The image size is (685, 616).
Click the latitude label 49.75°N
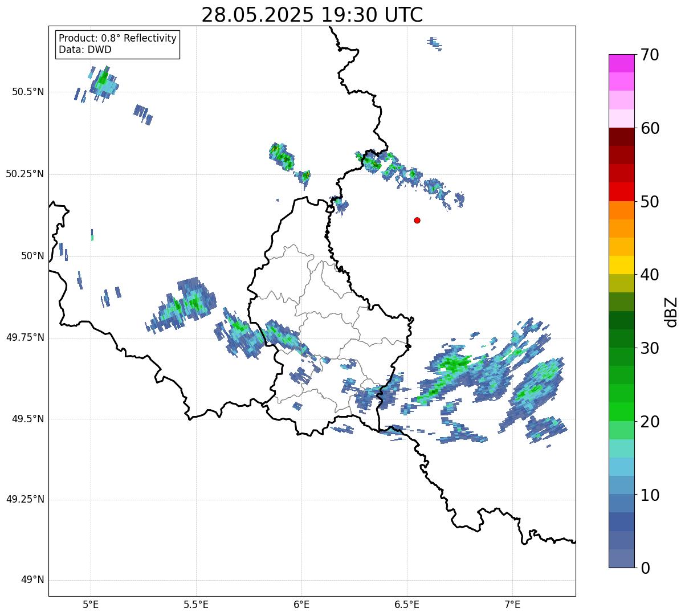(25, 337)
